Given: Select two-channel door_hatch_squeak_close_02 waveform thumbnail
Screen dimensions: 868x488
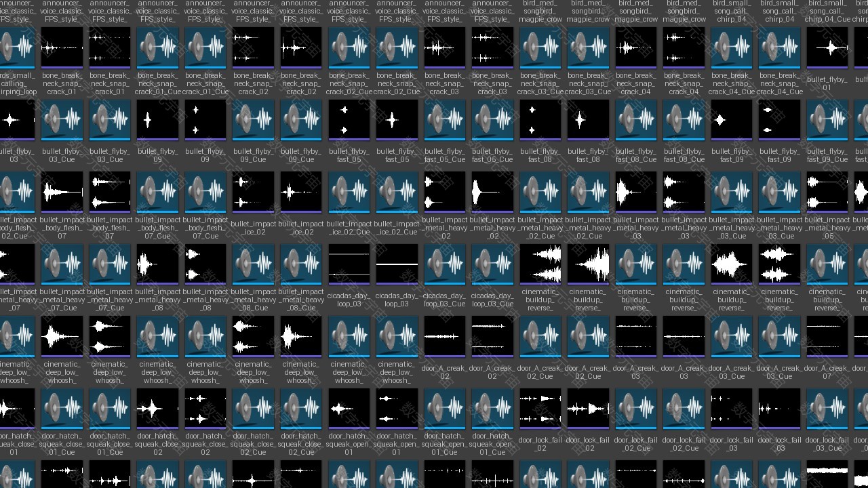Looking at the screenshot, I should pos(205,409).
